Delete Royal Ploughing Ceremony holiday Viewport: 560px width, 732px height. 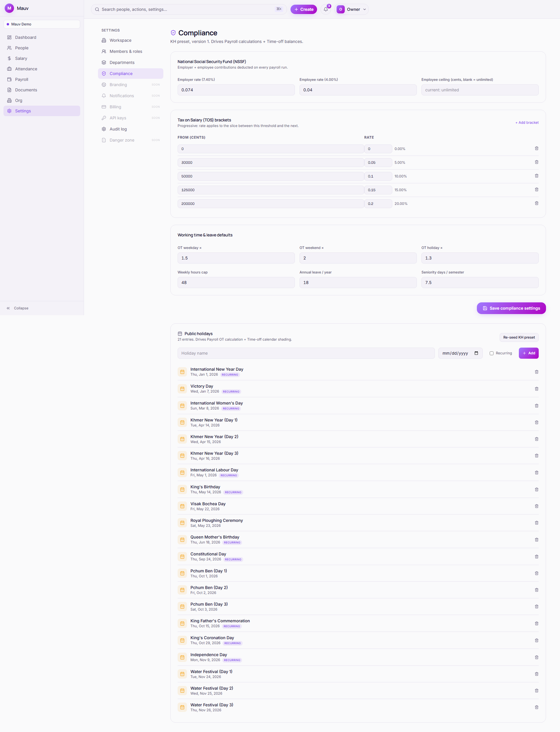click(537, 523)
